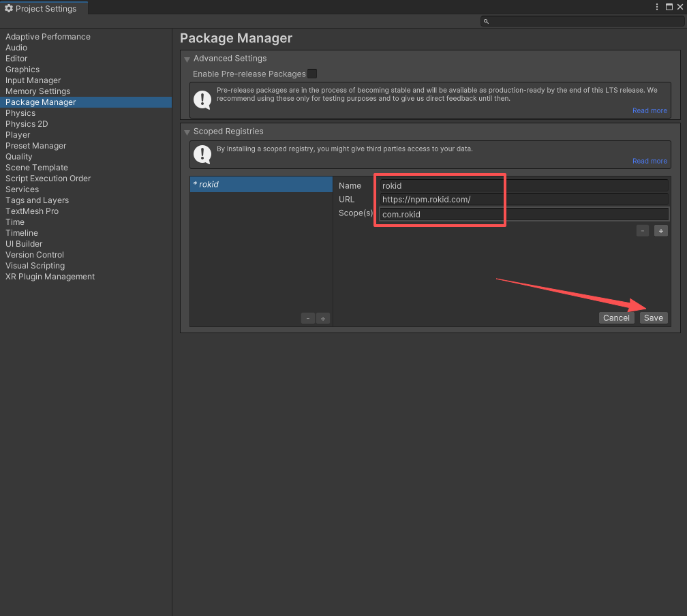This screenshot has width=687, height=616.
Task: Open the Project Settings window options menu
Action: 658,7
